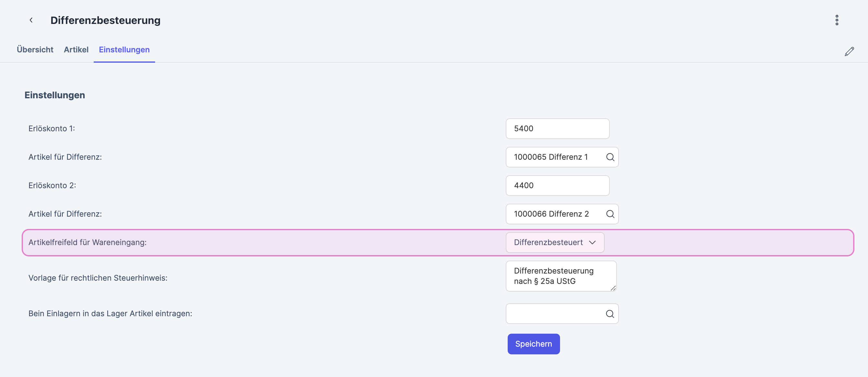The image size is (868, 377).
Task: Click the back arrow beside Differenzbesteuerung
Action: [31, 20]
